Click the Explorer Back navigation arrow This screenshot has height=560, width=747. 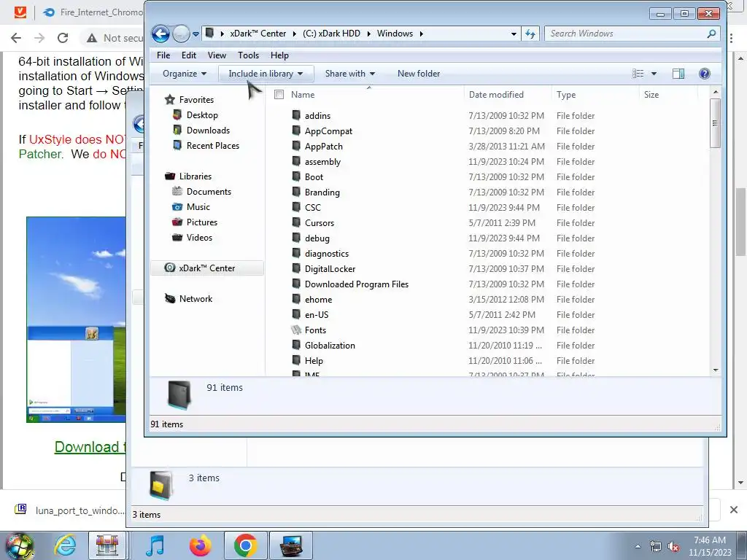click(x=160, y=34)
